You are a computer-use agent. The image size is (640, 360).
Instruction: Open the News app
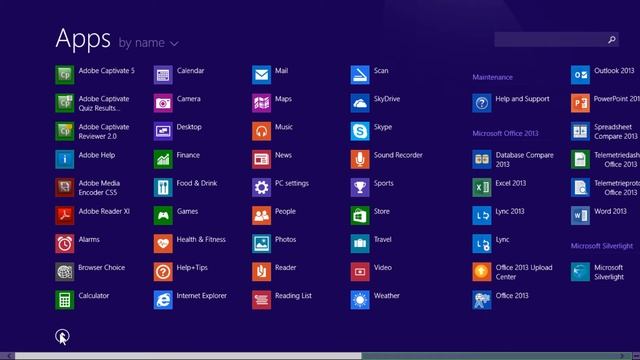pos(272,159)
